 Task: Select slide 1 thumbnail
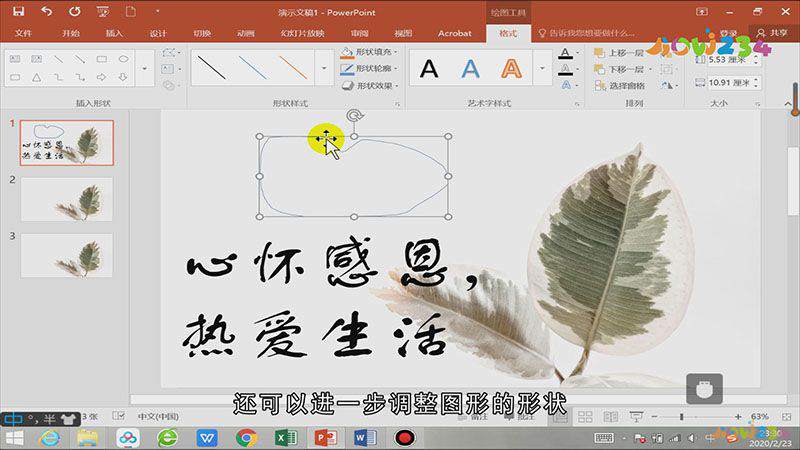pyautogui.click(x=67, y=143)
